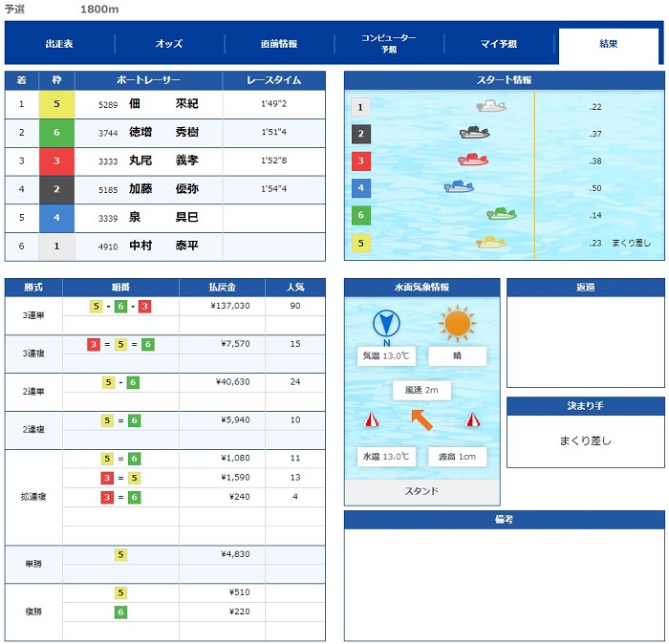
Task: Click the green boat in start lane 6
Action: click(501, 214)
